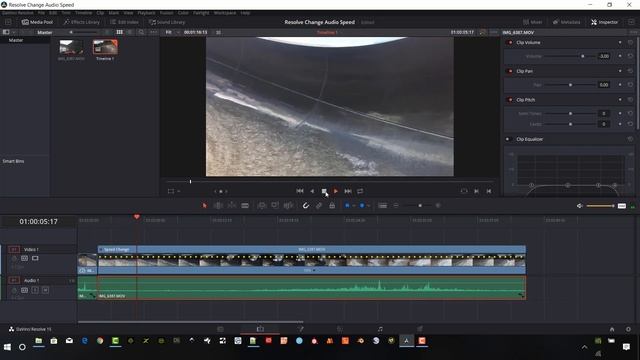Enable the Clip Equalizer toggle
640x360 pixels.
(x=508, y=139)
